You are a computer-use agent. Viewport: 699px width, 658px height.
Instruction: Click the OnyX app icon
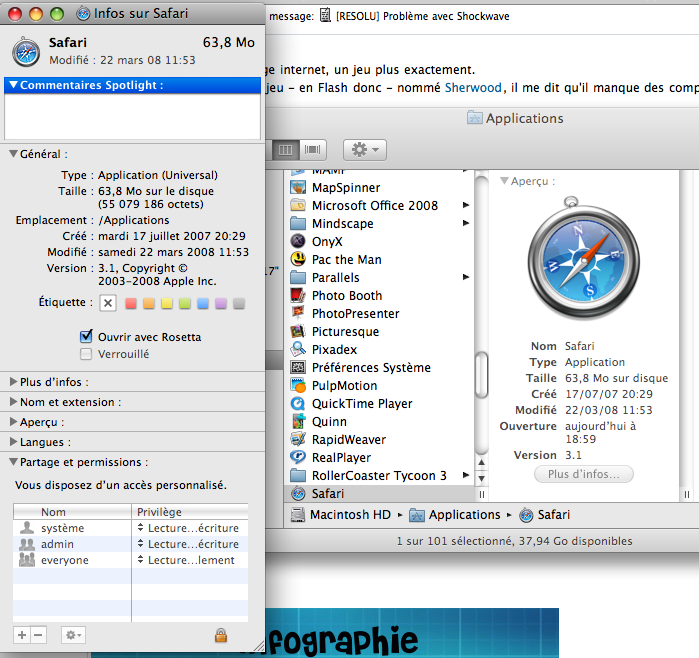(x=298, y=241)
